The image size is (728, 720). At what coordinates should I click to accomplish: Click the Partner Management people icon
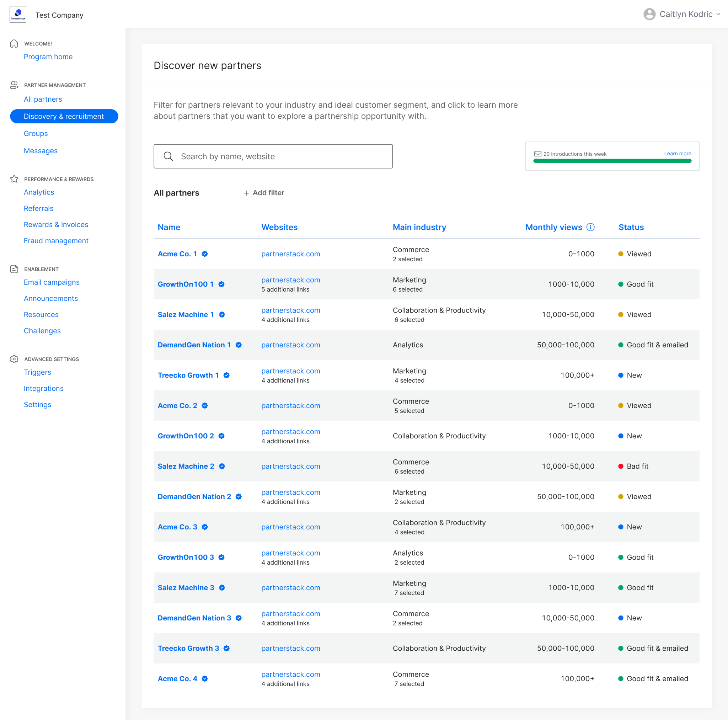click(14, 85)
